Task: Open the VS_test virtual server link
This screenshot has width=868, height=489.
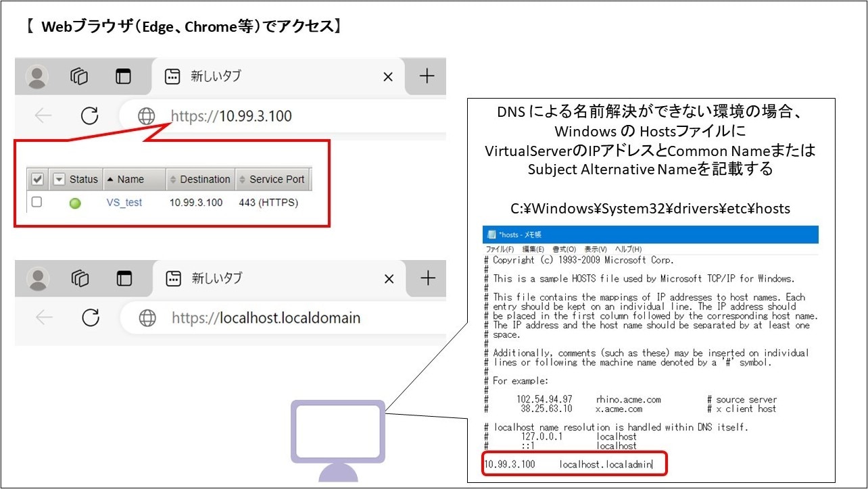Action: point(124,203)
